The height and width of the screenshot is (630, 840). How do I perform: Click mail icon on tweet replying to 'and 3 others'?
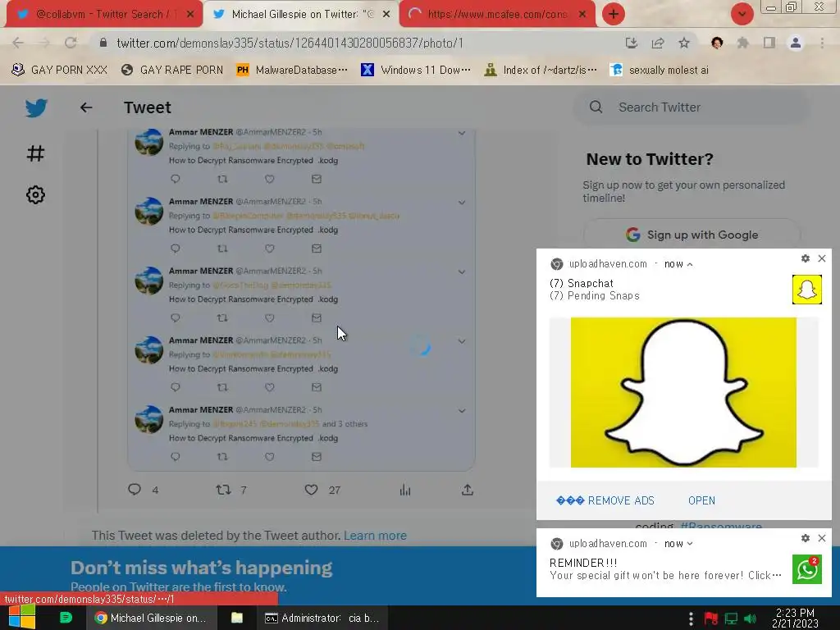317,456
